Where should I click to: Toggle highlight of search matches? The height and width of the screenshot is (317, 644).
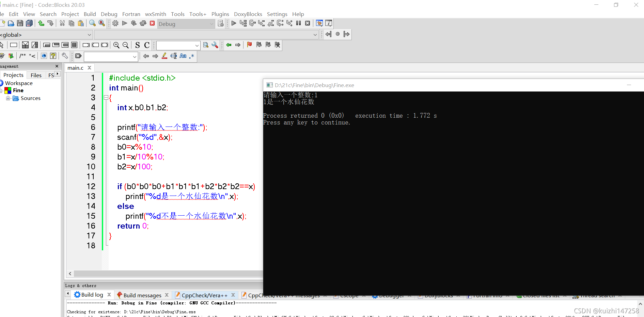[164, 56]
